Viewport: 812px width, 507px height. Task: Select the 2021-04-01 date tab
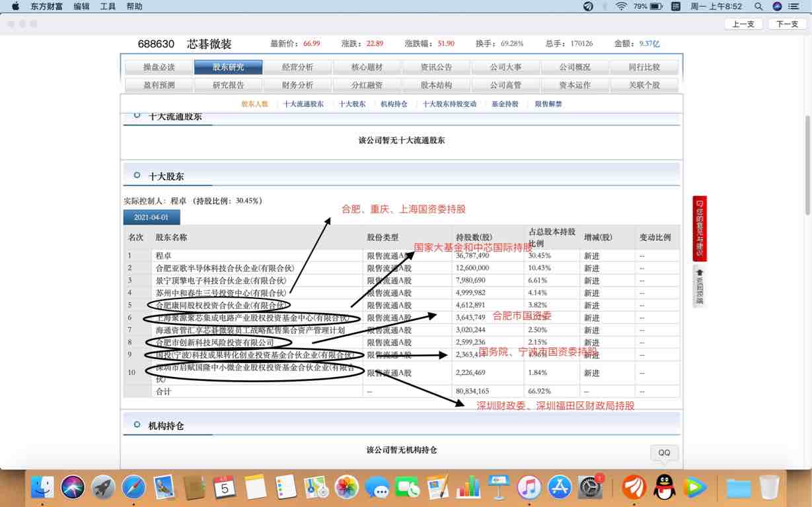(151, 217)
